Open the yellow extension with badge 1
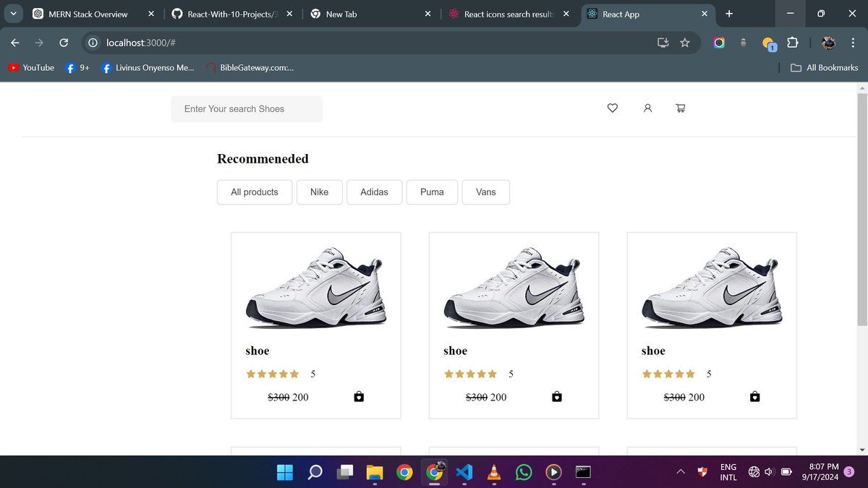 [769, 44]
